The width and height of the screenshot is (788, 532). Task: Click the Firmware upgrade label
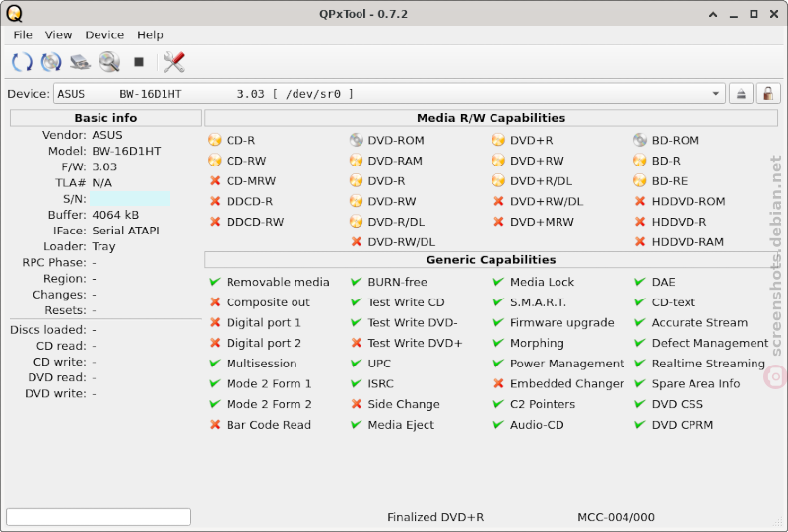pyautogui.click(x=561, y=322)
